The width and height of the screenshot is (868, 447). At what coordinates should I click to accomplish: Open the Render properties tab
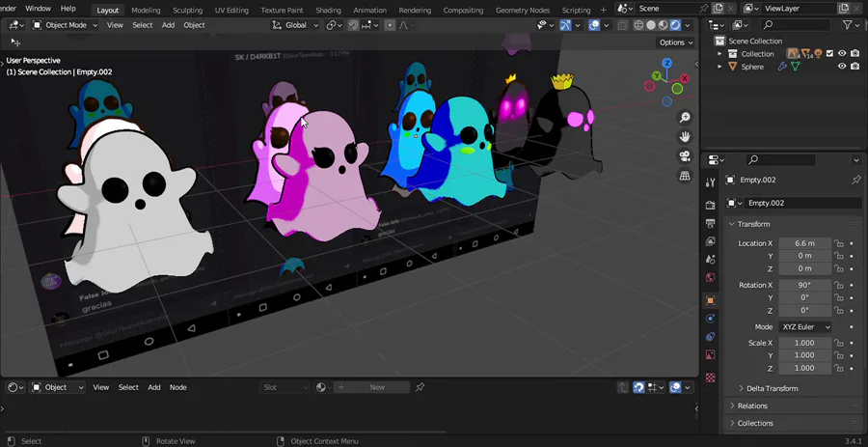tap(710, 205)
